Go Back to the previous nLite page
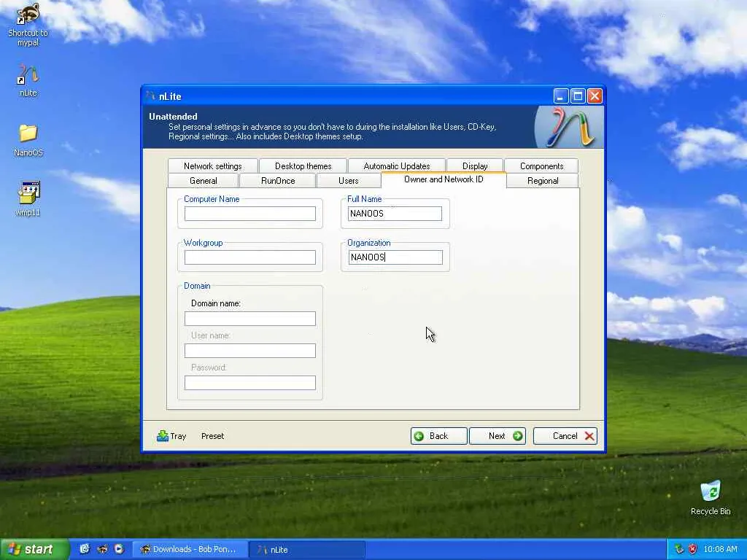The image size is (747, 560). click(x=438, y=436)
